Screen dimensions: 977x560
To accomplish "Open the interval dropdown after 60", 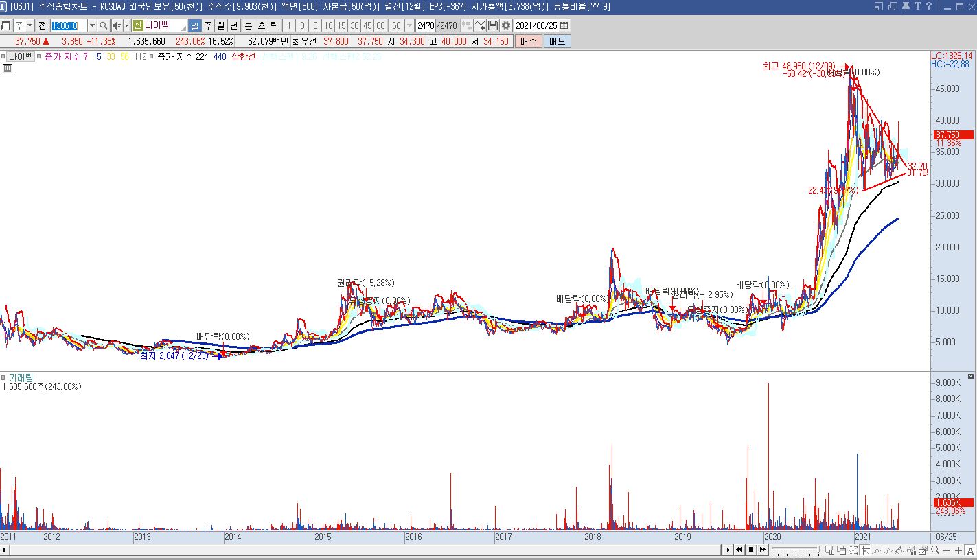I will pyautogui.click(x=409, y=25).
